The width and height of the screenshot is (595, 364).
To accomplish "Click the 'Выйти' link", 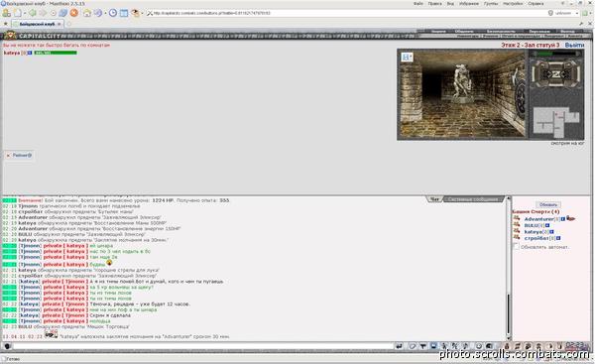I will [574, 45].
